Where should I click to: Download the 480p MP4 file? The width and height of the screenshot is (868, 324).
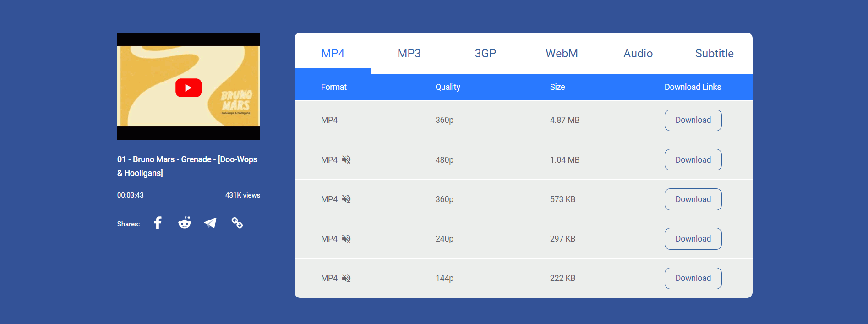tap(693, 159)
